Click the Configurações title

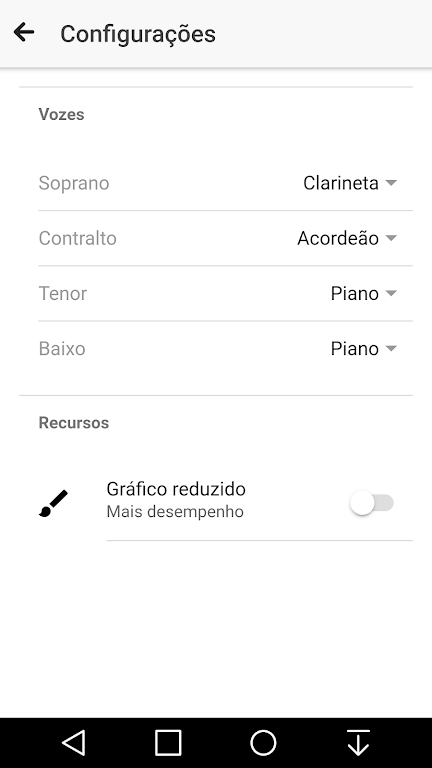(x=138, y=34)
